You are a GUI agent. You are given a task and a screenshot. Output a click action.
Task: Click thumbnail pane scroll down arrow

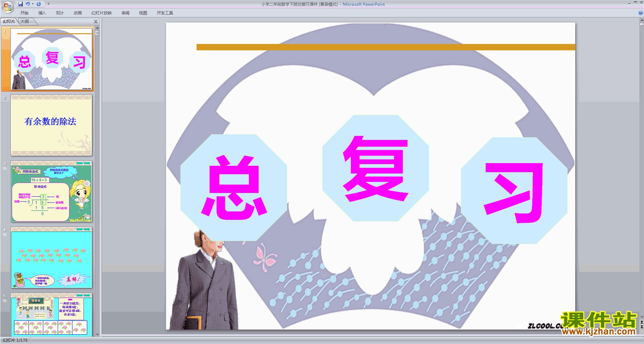pyautogui.click(x=97, y=334)
